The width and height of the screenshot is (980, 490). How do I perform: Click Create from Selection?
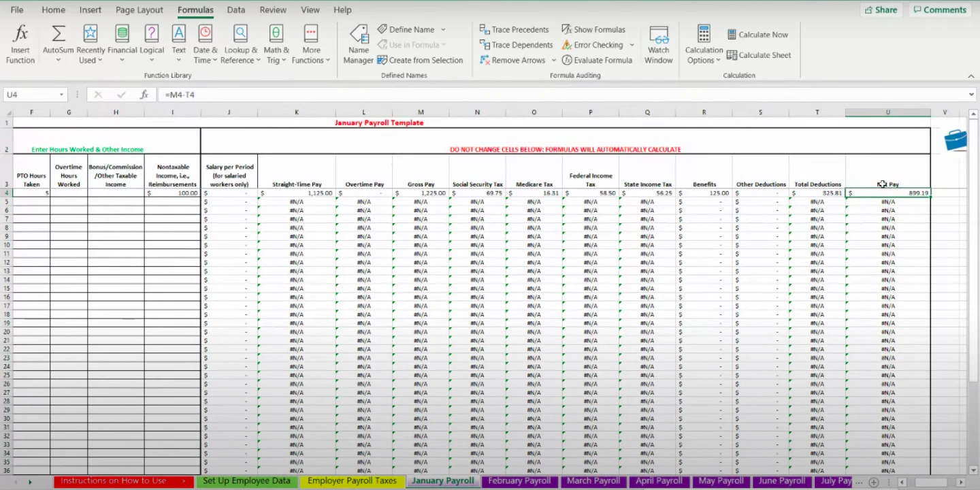(x=420, y=60)
